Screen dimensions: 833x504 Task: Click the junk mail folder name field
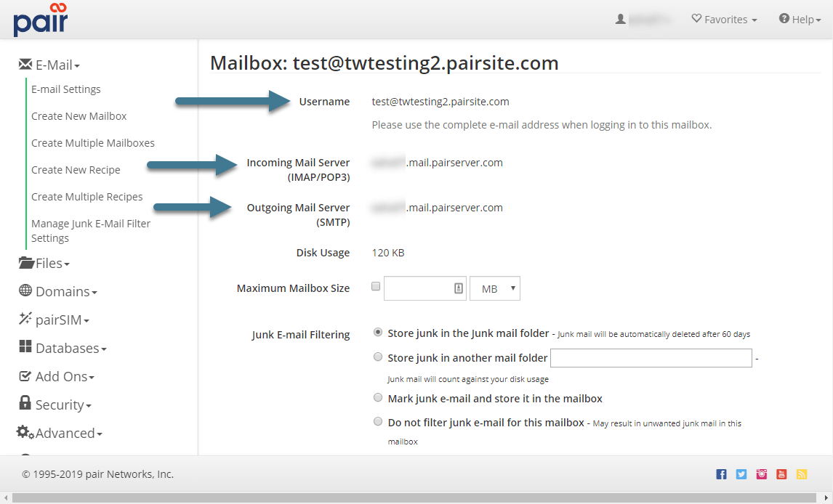tap(651, 357)
